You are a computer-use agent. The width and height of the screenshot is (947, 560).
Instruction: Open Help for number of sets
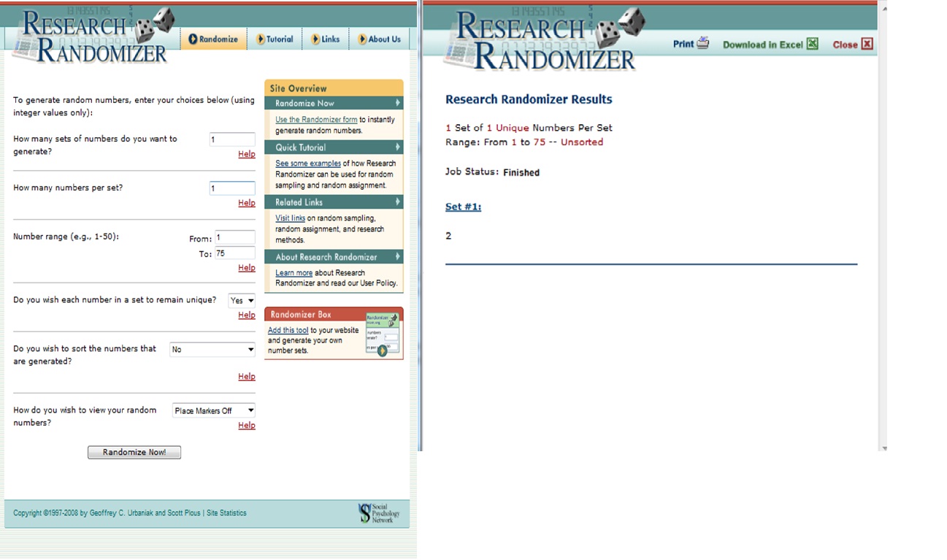click(x=247, y=154)
